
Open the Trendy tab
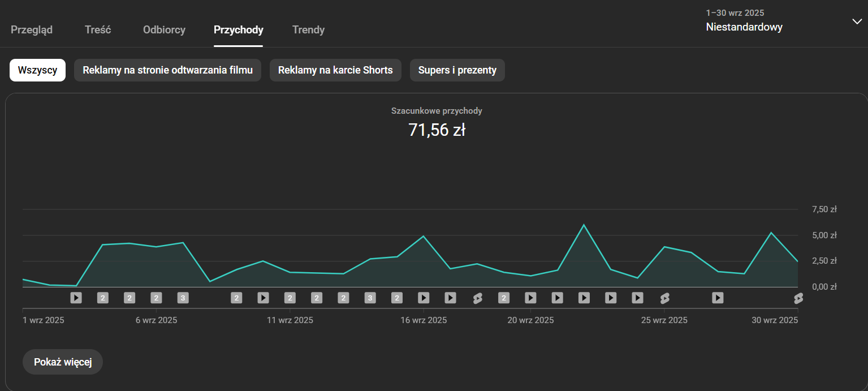click(x=308, y=30)
